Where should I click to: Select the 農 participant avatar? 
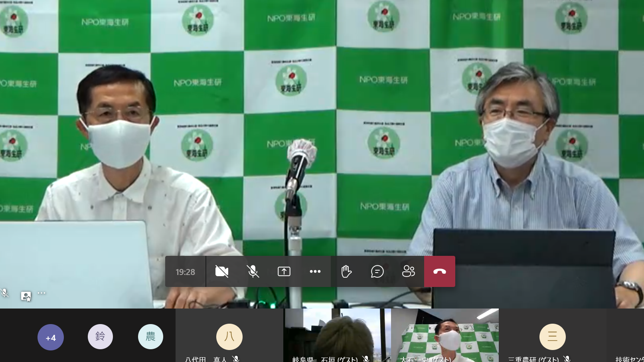150,336
